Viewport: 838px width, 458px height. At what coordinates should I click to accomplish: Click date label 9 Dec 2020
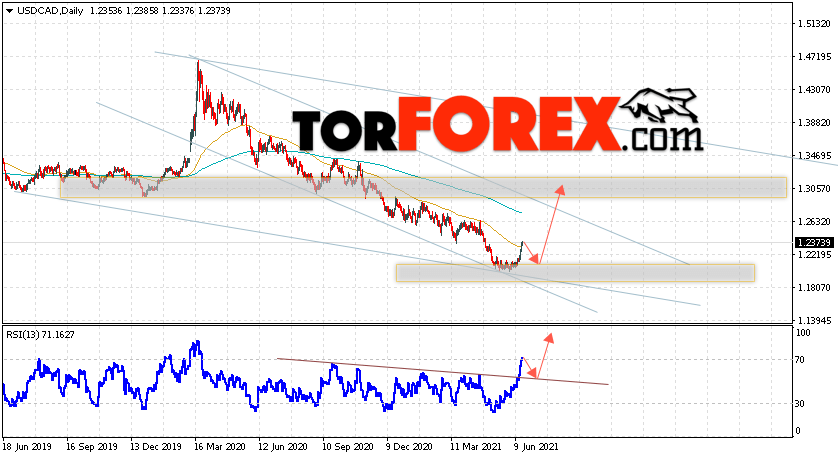tap(408, 447)
